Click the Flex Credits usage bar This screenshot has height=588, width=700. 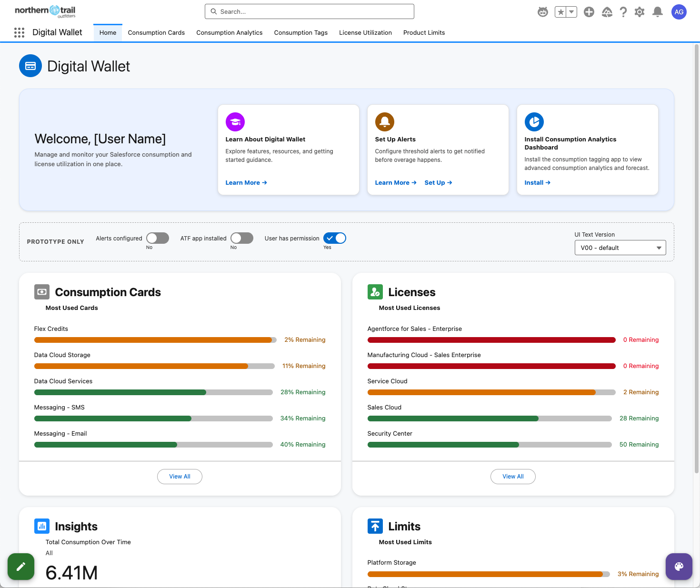(155, 340)
